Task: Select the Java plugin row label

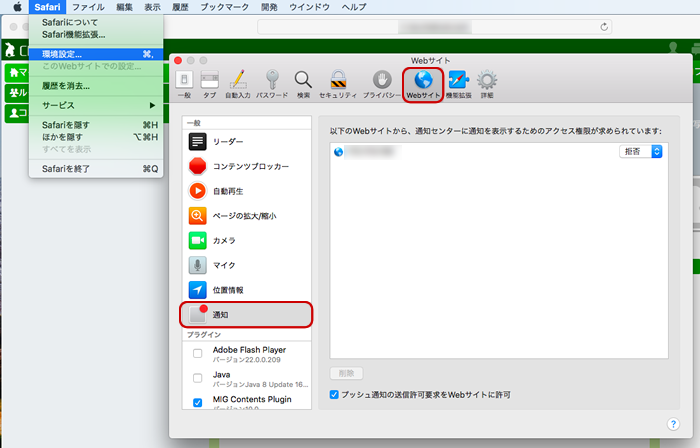Action: (221, 375)
